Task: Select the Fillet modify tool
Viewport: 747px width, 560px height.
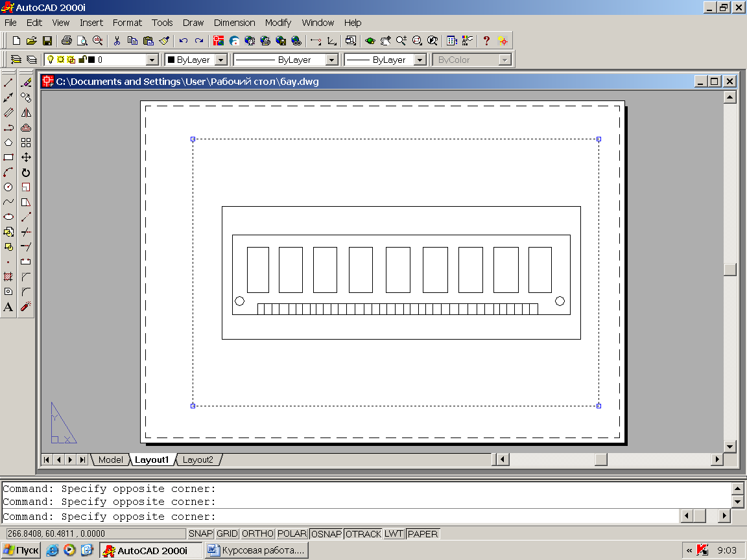Action: (26, 292)
